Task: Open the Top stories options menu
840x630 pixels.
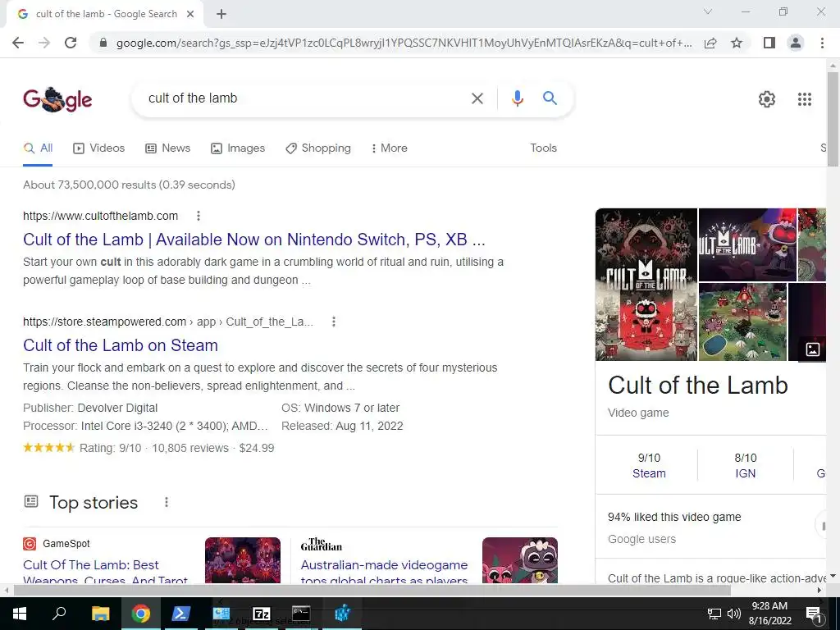Action: pos(166,502)
